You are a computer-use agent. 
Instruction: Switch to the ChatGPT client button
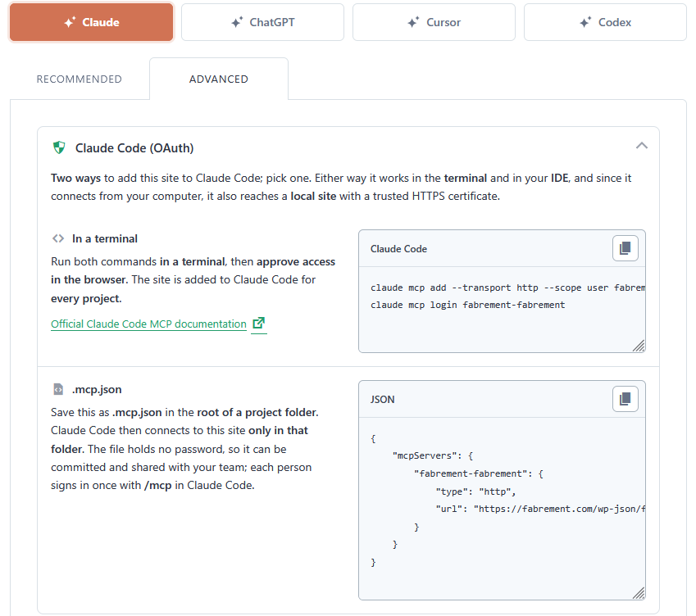(262, 22)
